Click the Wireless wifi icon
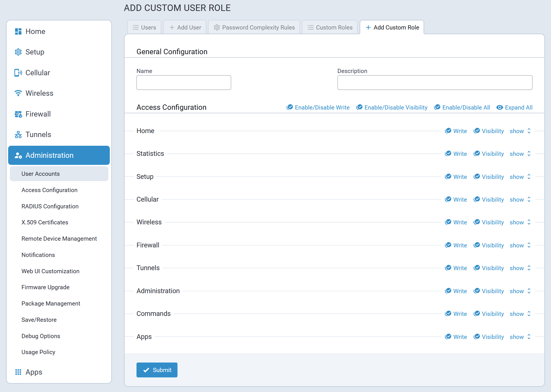The image size is (551, 392). pos(18,93)
